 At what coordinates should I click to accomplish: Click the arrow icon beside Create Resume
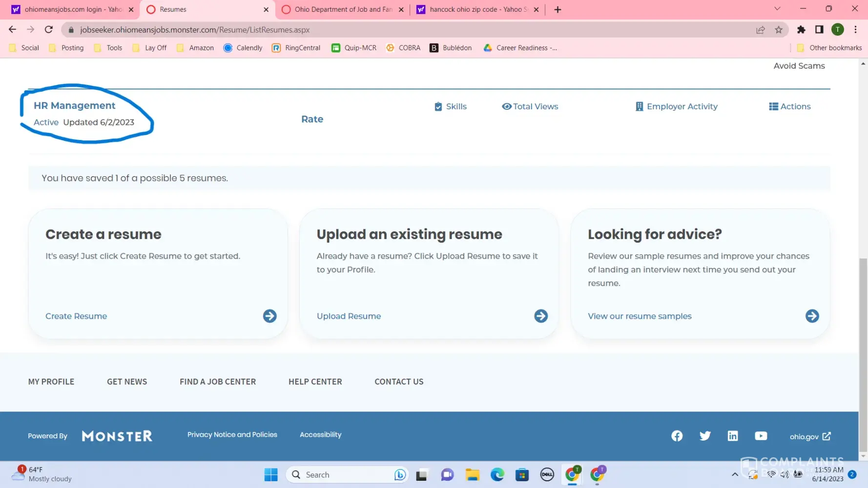click(x=269, y=316)
